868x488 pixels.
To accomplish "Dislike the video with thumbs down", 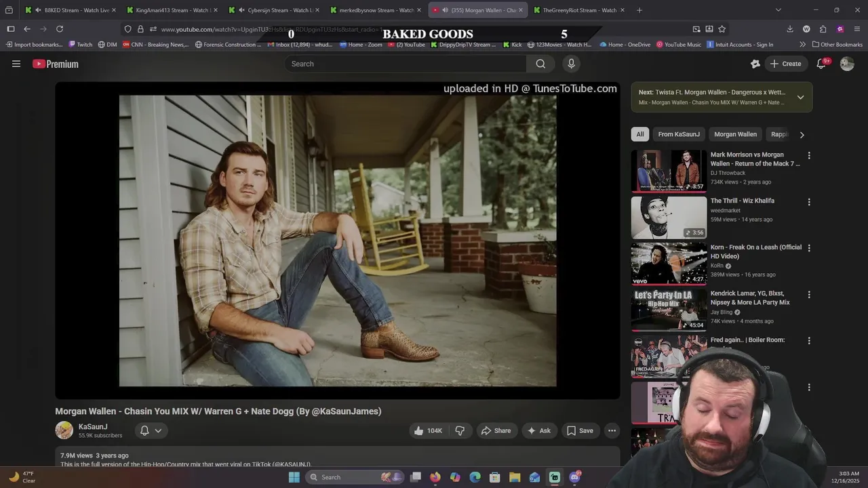I will coord(460,430).
